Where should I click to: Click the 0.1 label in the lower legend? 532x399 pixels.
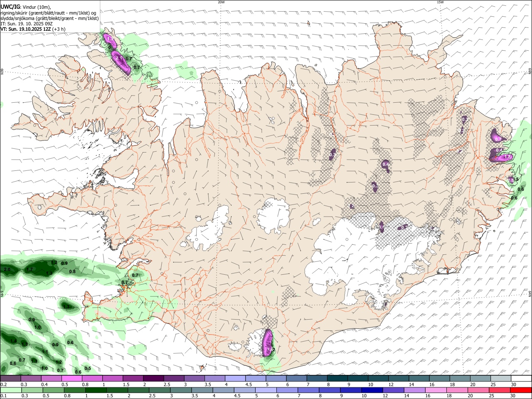3,396
